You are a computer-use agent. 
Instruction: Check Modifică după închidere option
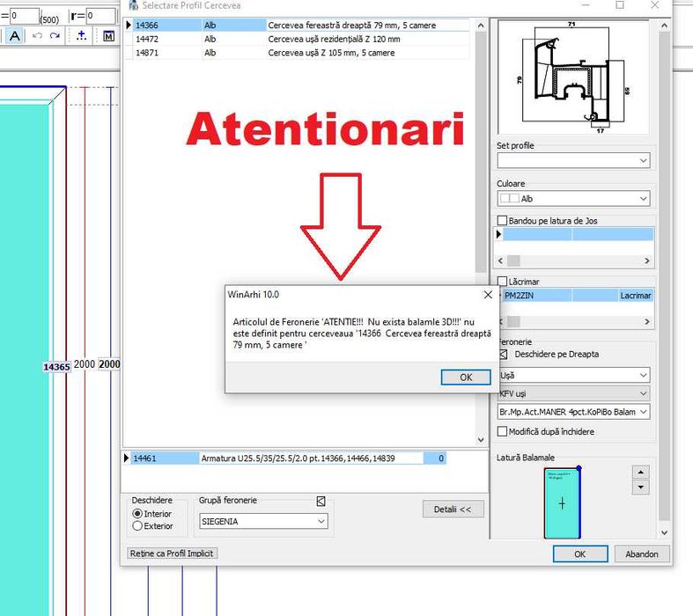click(x=502, y=431)
